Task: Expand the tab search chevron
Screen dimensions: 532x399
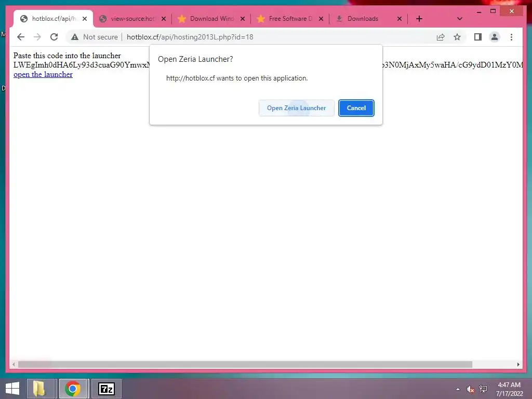Action: pos(460,19)
